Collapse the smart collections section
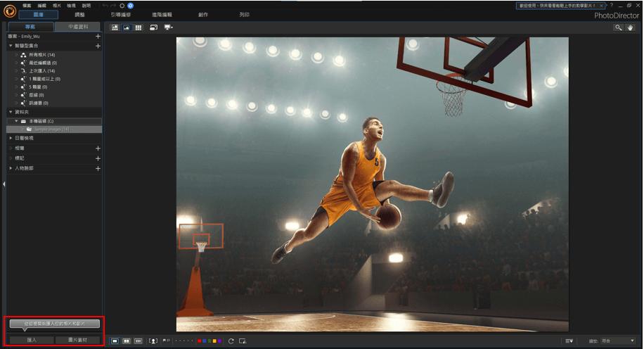The width and height of the screenshot is (644, 349). [11, 46]
